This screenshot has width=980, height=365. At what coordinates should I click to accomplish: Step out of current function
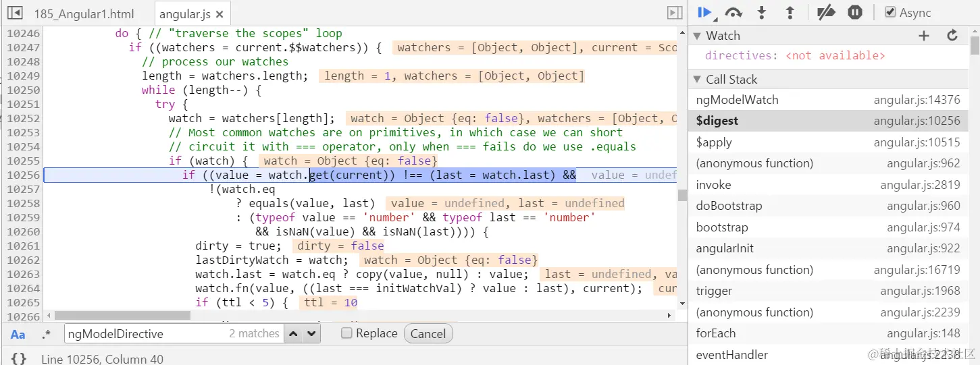pos(790,12)
